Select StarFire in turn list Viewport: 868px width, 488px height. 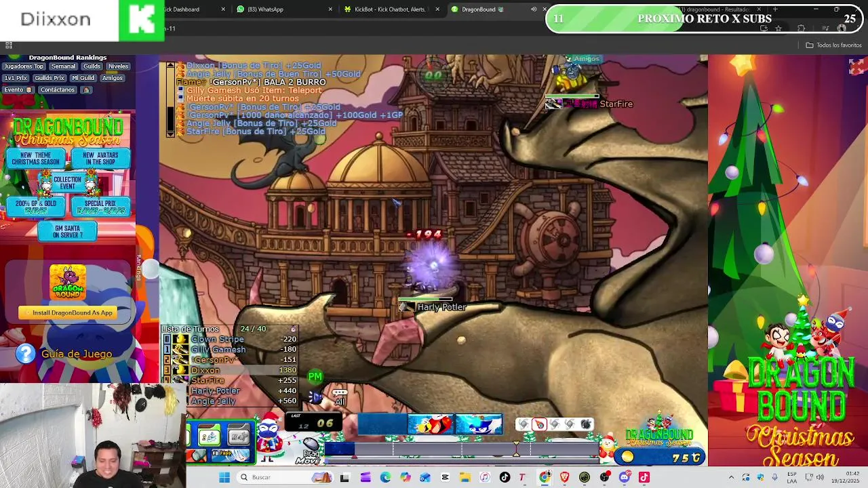coord(229,380)
